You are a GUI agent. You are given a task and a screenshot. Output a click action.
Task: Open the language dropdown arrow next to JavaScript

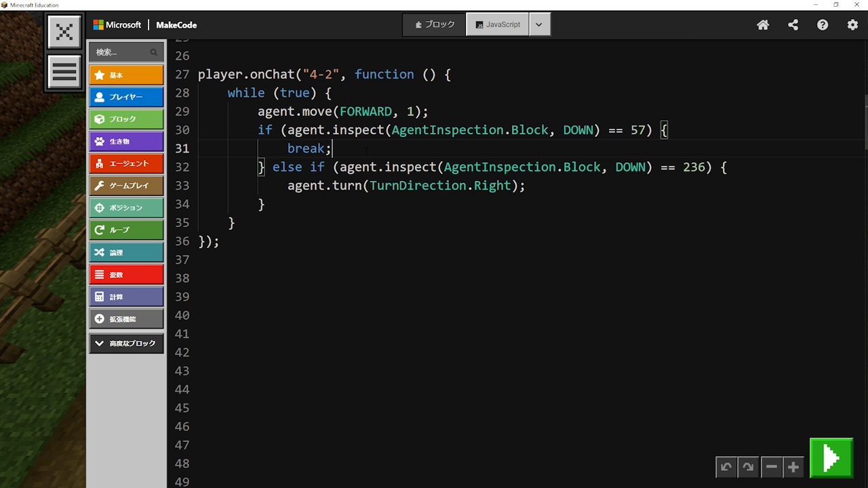tap(539, 24)
